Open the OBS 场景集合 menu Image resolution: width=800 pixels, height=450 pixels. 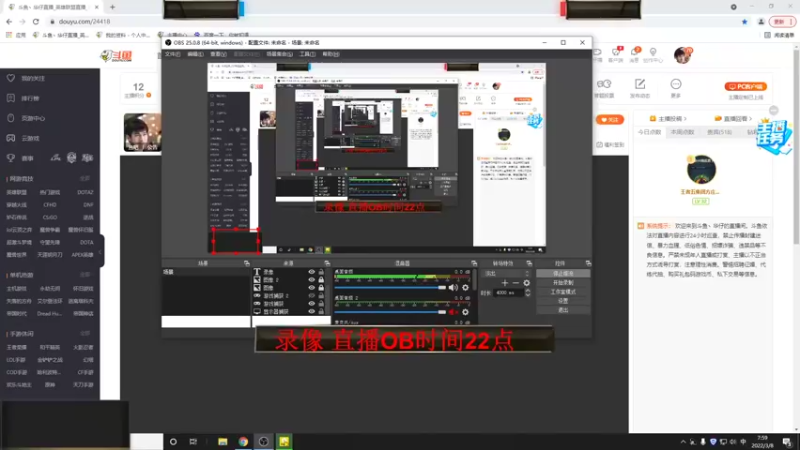click(x=280, y=54)
